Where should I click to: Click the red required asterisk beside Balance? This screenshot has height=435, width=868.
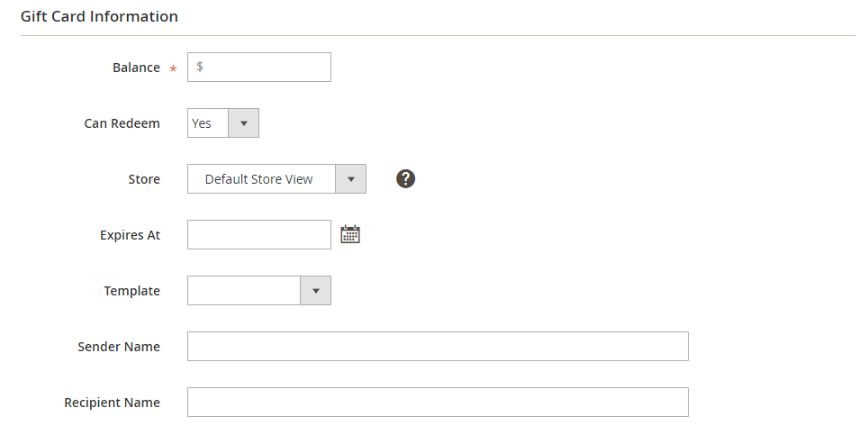[x=173, y=69]
